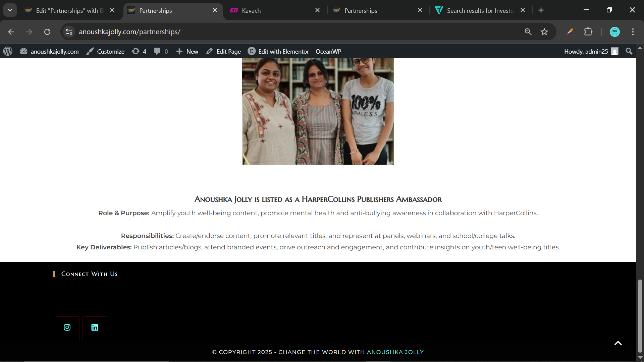The height and width of the screenshot is (362, 644).
Task: Open the Instagram social icon
Action: pos(67,328)
